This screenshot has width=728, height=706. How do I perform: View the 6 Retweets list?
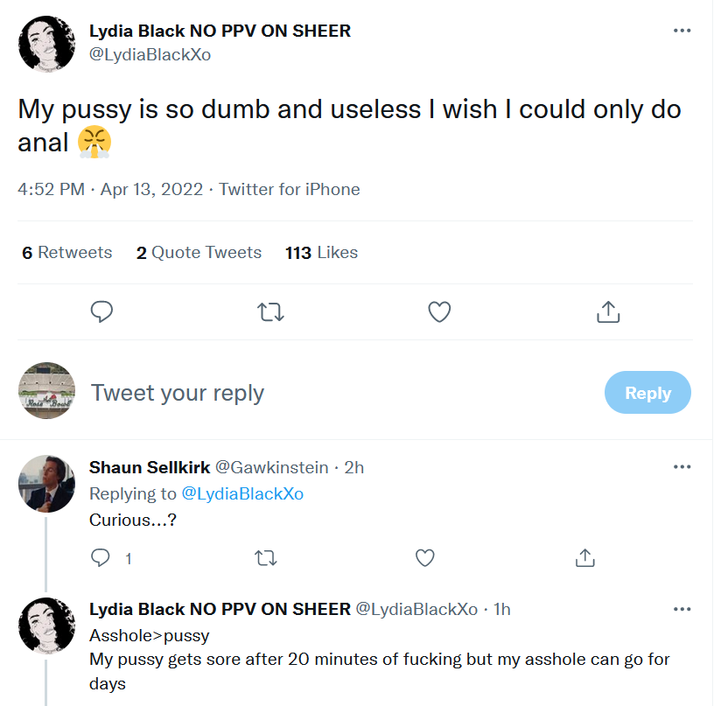point(67,253)
